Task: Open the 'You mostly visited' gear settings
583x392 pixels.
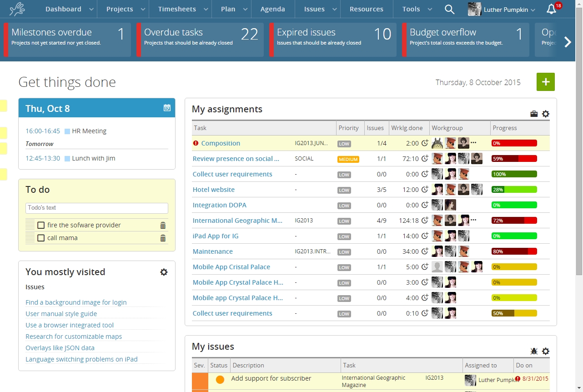Action: 164,272
